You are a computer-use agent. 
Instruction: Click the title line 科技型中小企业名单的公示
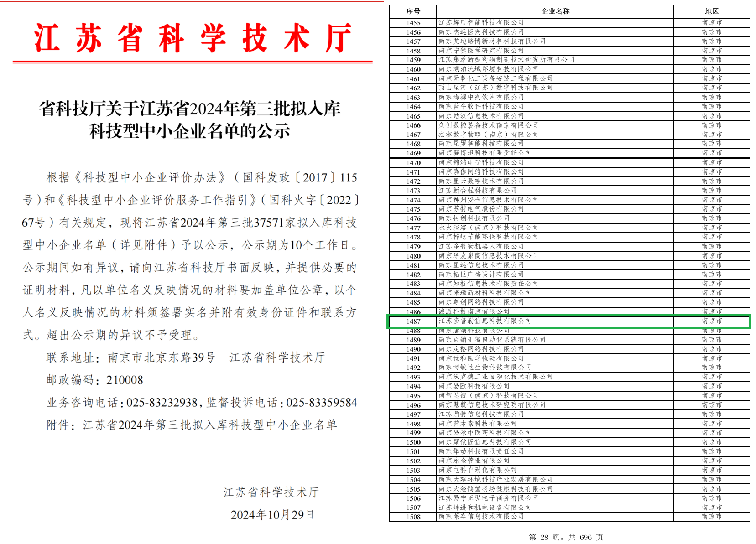coord(190,131)
